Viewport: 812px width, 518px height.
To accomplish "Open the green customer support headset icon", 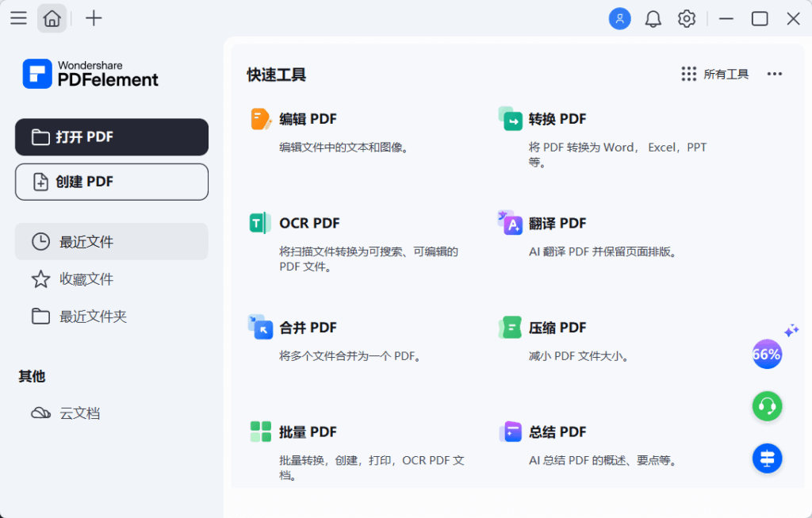I will tap(767, 406).
